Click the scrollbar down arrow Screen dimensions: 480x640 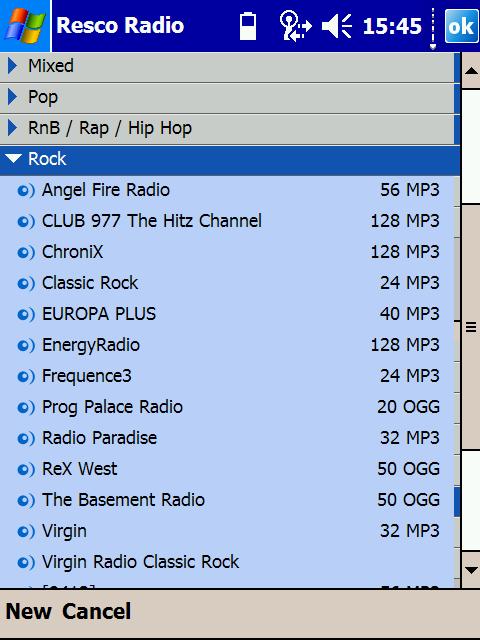coord(471,570)
